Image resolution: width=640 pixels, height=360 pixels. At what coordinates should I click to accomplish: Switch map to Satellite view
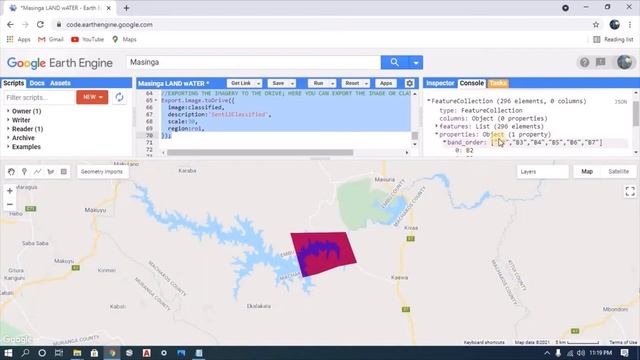coord(618,171)
